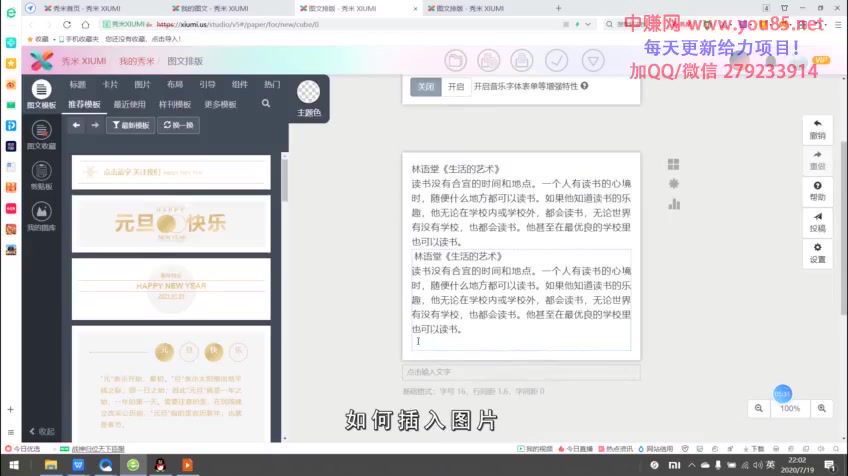Click the Xiumi logo in header

pos(42,61)
